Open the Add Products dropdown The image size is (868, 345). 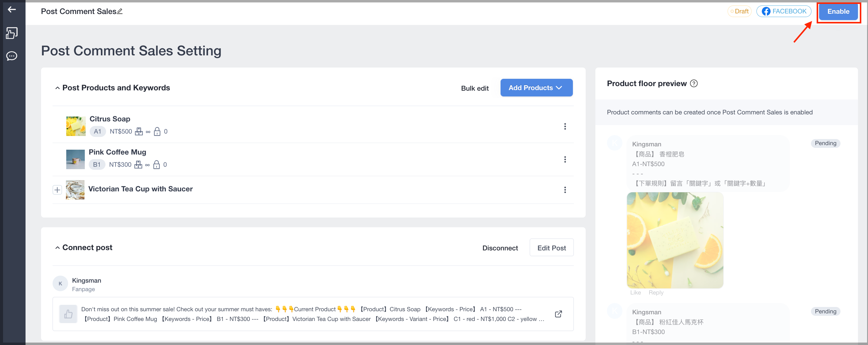[x=536, y=88]
